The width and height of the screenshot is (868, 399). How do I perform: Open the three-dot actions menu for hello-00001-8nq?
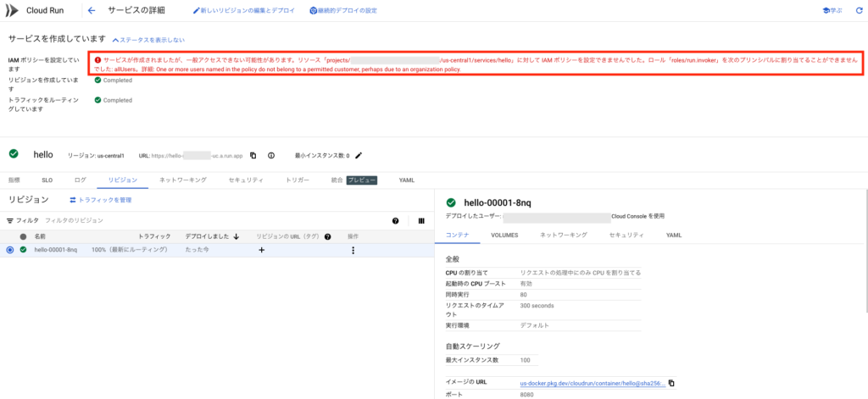pyautogui.click(x=353, y=250)
